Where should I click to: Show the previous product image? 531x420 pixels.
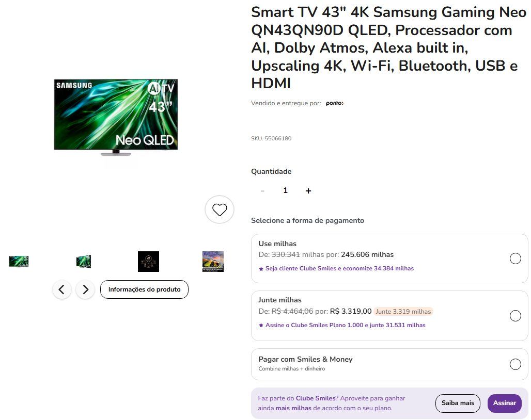[61, 289]
